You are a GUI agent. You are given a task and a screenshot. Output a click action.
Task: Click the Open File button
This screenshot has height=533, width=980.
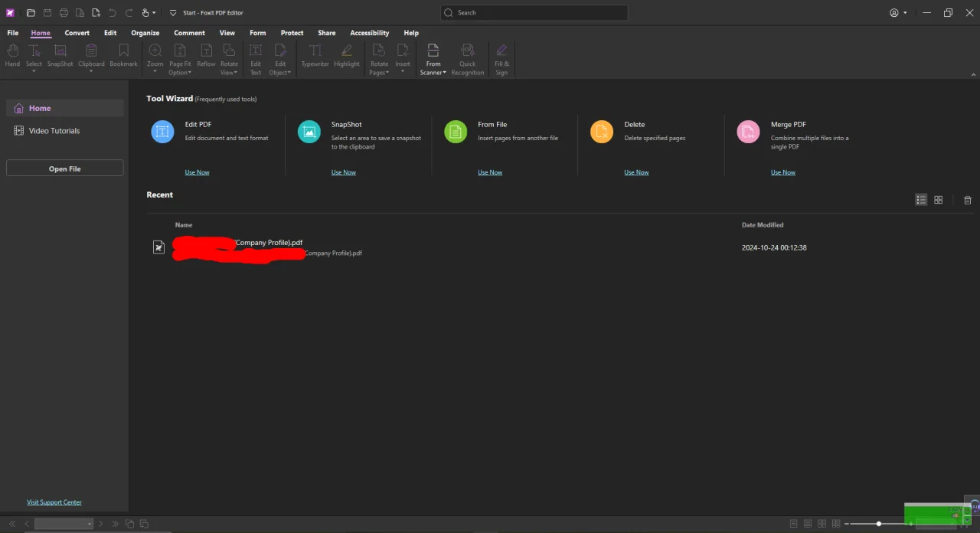pyautogui.click(x=64, y=168)
